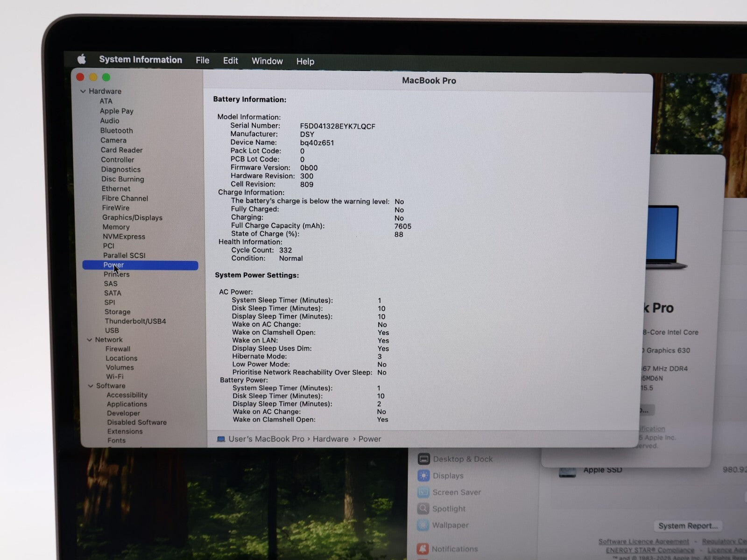Select Wi-Fi under Network
747x560 pixels.
click(115, 377)
